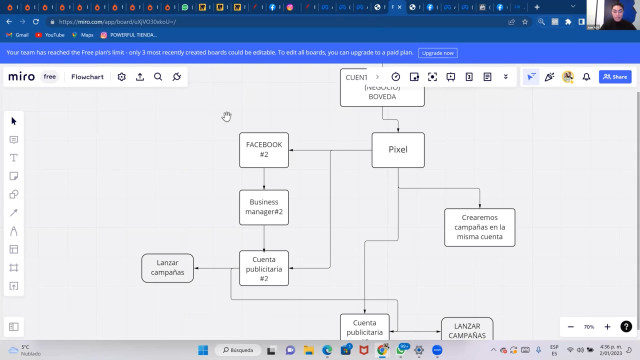640x360 pixels.
Task: Click the Upgrade now button
Action: (x=438, y=53)
